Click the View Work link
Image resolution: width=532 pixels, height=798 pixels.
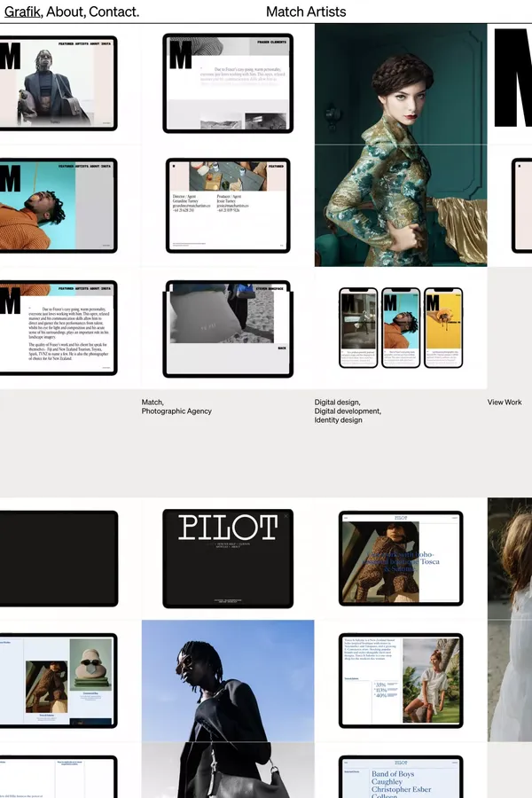tap(504, 402)
